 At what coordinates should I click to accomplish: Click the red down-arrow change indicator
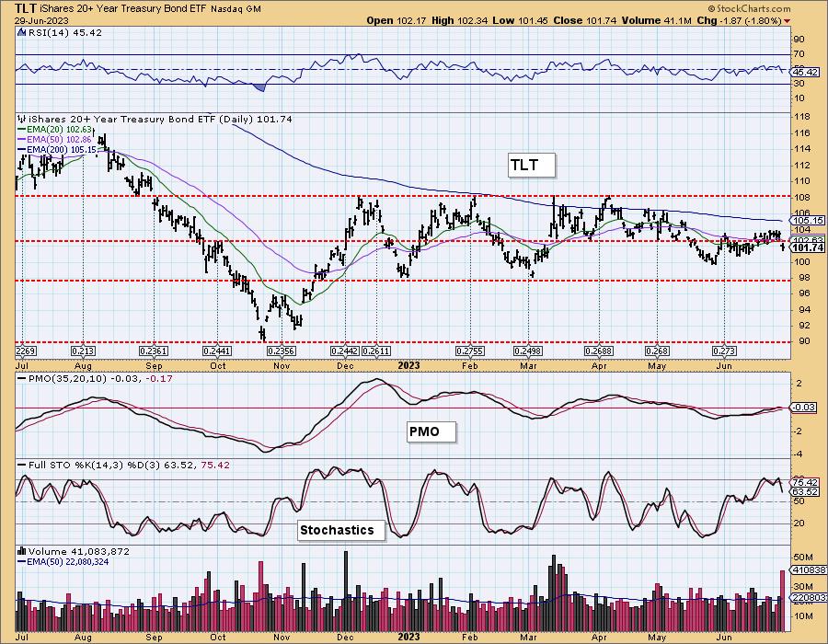788,20
